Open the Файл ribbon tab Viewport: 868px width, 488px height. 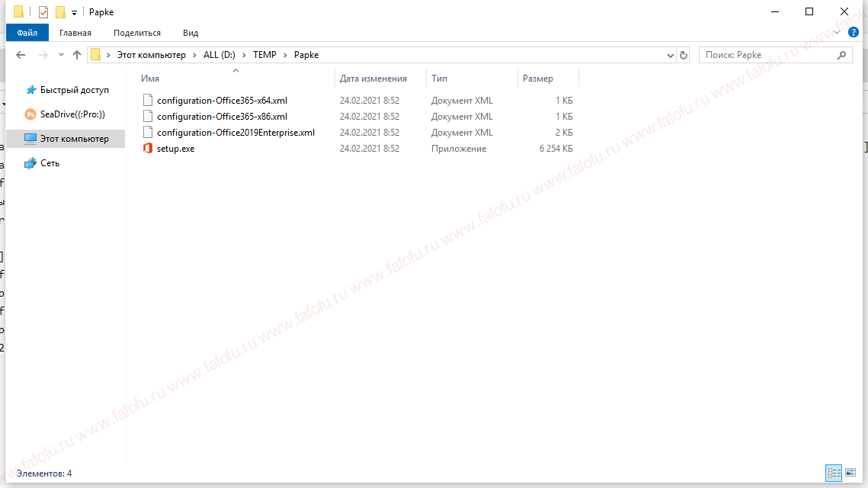(x=27, y=33)
